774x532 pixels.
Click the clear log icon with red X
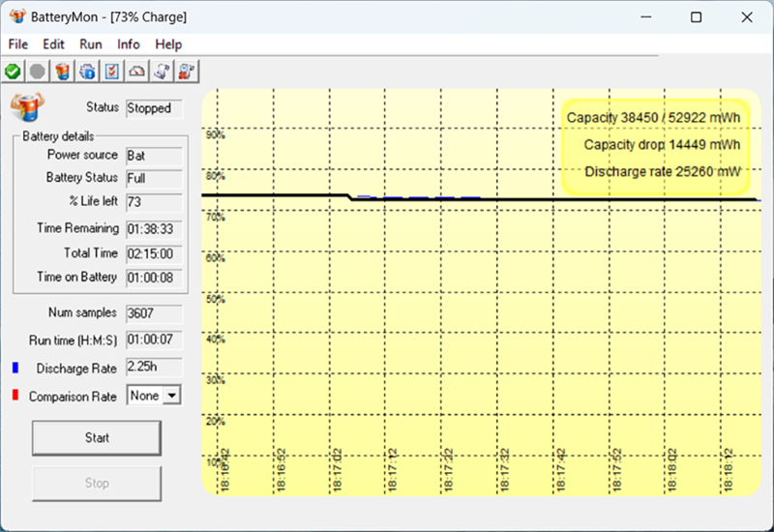point(187,72)
